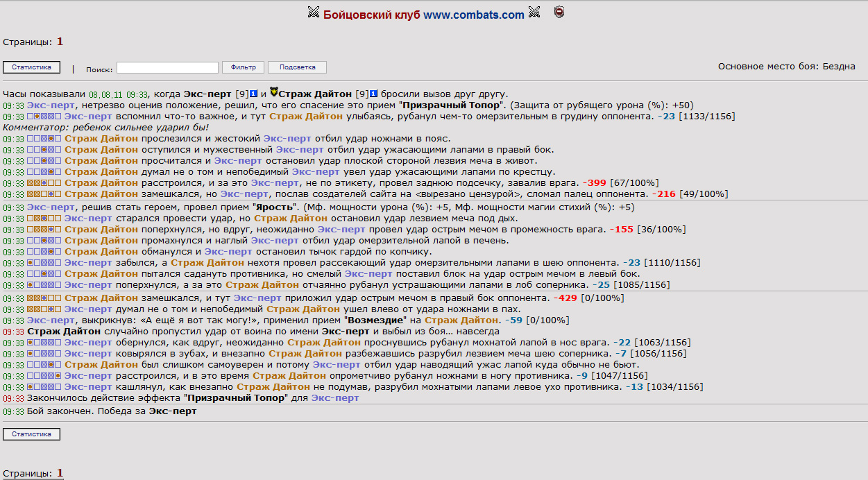Screen dimensions: 868x480
Task: Click the Фильтр button
Action: pyautogui.click(x=243, y=67)
